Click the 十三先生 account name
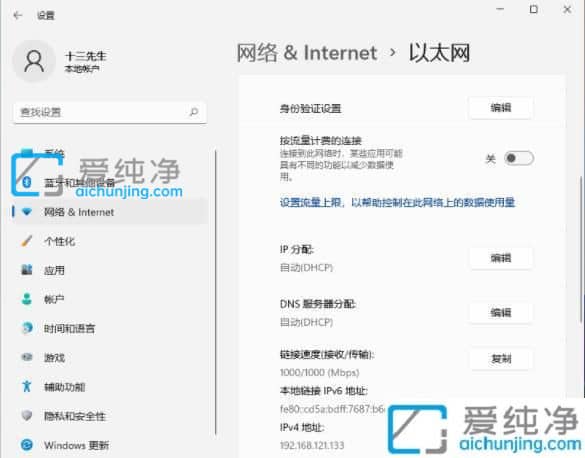585x458 pixels. coord(85,56)
